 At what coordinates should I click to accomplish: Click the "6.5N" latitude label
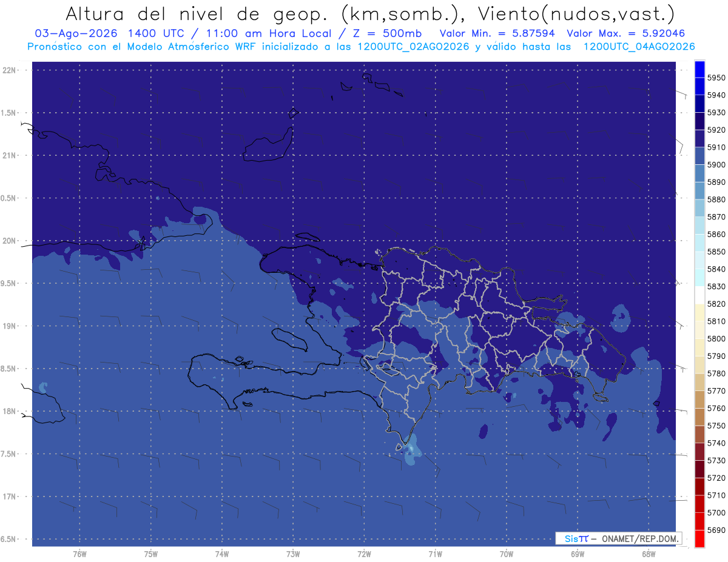tap(8, 540)
